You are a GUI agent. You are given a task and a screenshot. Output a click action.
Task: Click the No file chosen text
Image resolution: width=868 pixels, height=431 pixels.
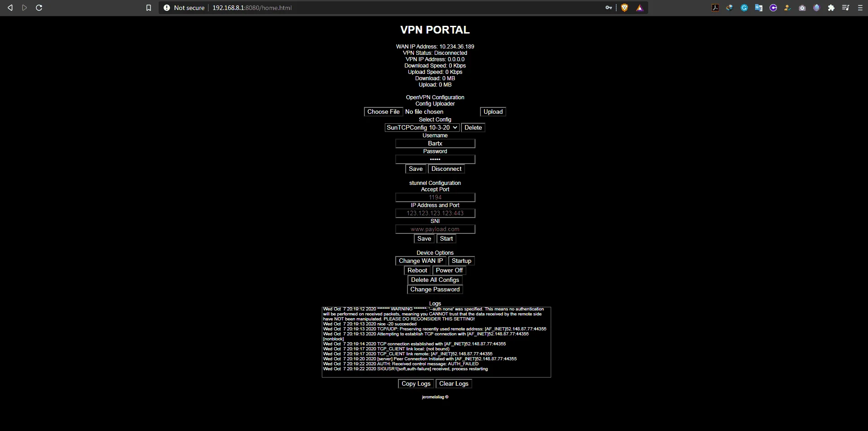pyautogui.click(x=424, y=112)
